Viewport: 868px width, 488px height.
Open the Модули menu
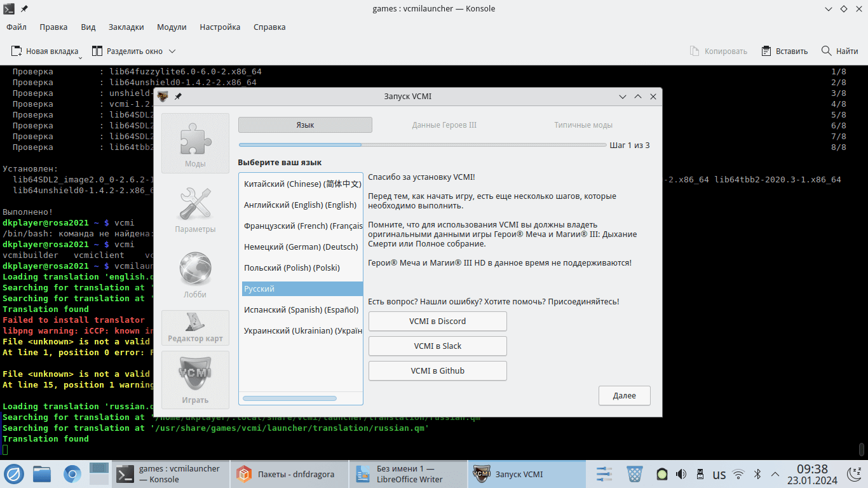[172, 27]
